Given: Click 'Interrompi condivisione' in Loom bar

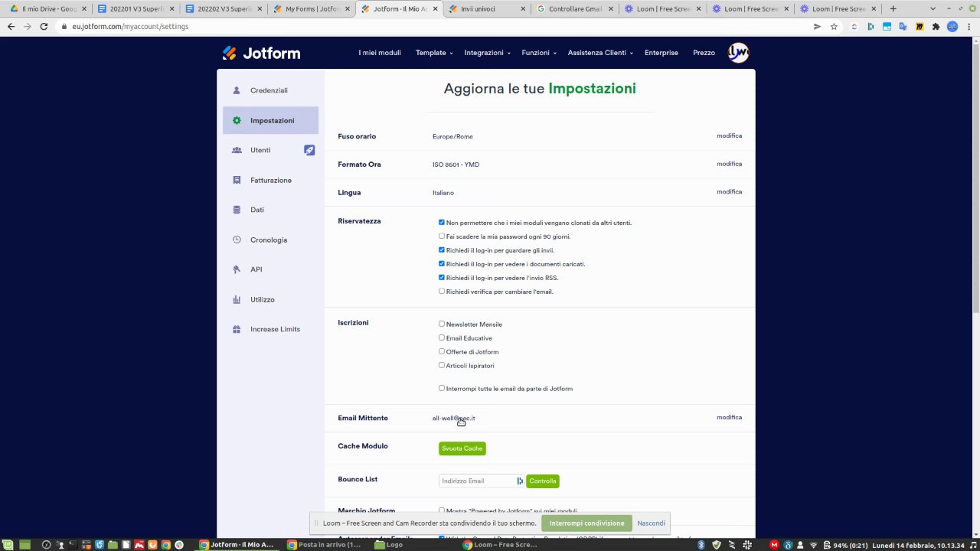Looking at the screenshot, I should tap(586, 523).
